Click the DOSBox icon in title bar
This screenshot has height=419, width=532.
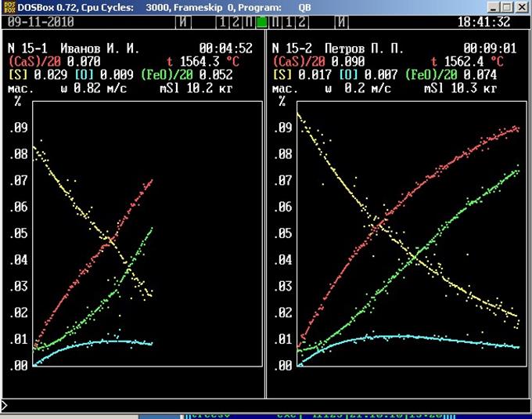pyautogui.click(x=9, y=7)
